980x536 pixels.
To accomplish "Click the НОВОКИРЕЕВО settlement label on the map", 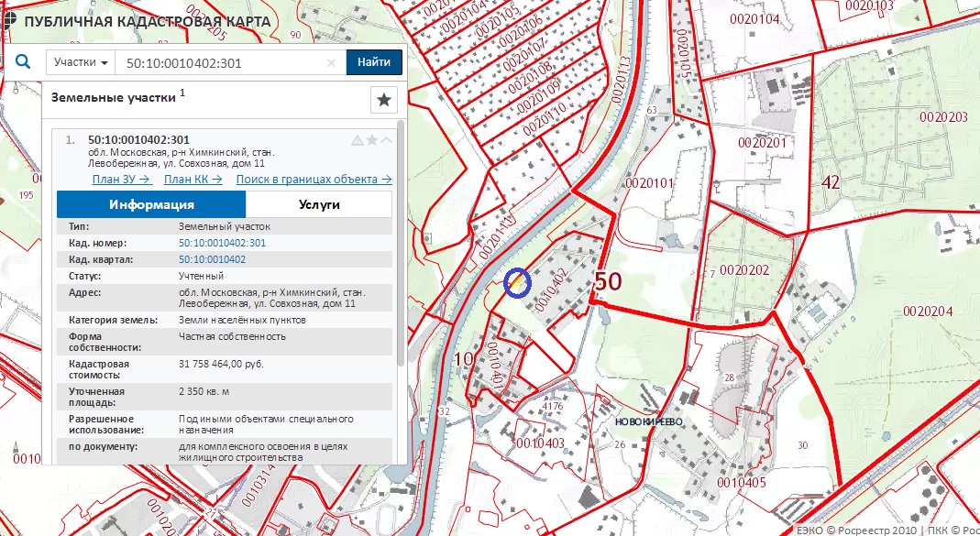I will (x=649, y=421).
